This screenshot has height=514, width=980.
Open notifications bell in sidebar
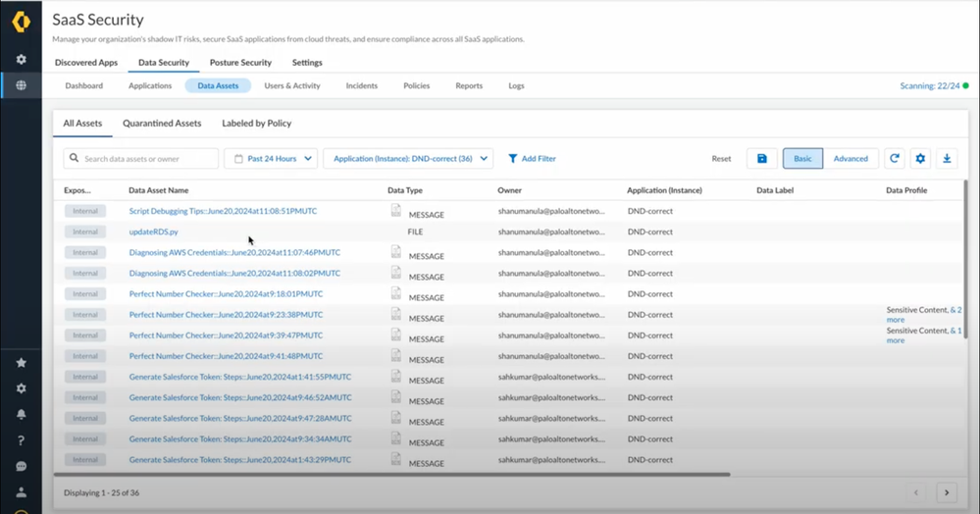coord(21,415)
